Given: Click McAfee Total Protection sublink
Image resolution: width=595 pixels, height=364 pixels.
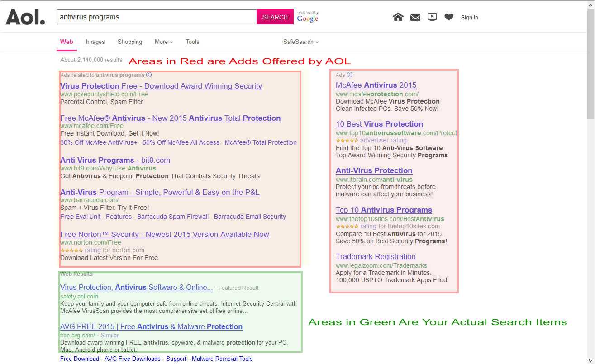Looking at the screenshot, I should coord(261,142).
